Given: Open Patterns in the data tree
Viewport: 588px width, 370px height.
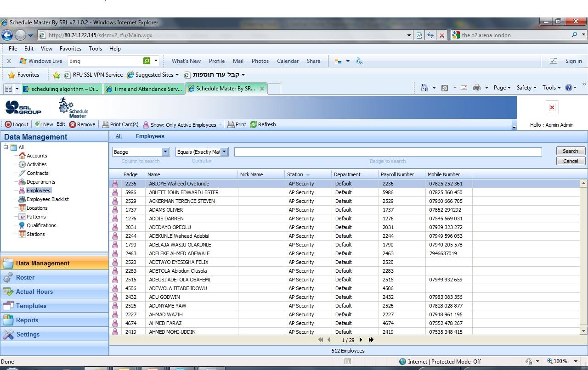Looking at the screenshot, I should click(x=36, y=217).
